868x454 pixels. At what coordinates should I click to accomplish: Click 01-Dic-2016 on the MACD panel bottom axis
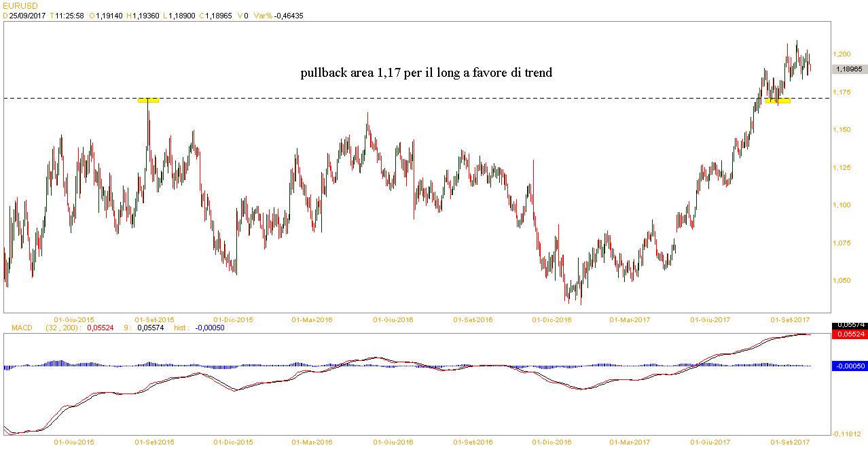pos(551,442)
